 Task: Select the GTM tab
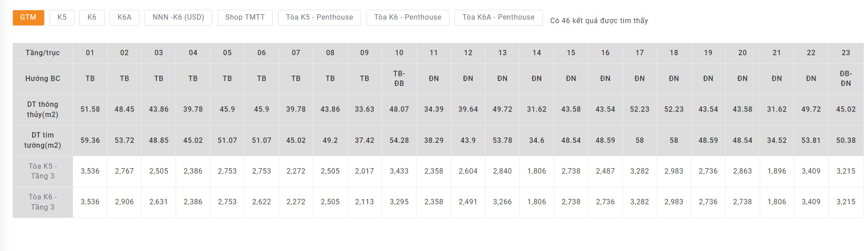point(28,17)
